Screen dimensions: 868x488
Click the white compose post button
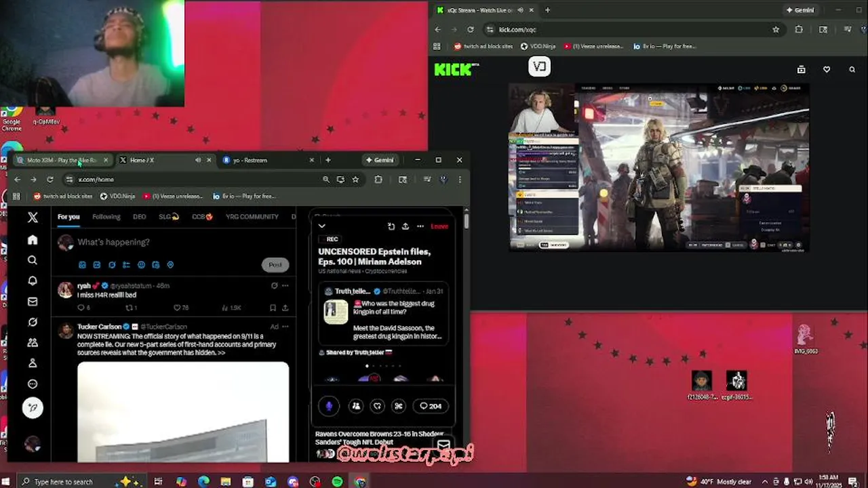[x=33, y=407]
